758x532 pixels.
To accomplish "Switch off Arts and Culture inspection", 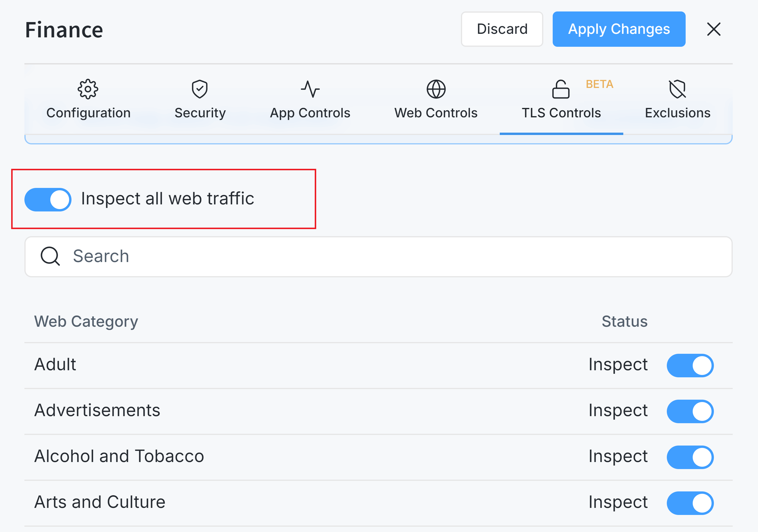I will click(x=690, y=503).
